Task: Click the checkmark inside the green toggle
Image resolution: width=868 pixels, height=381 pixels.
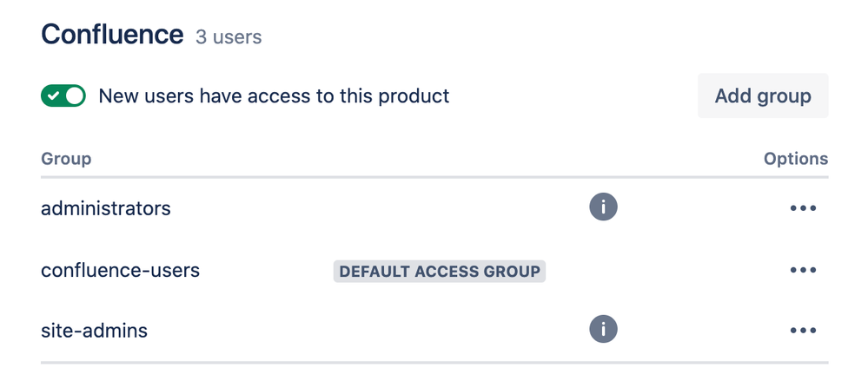Action: [53, 96]
